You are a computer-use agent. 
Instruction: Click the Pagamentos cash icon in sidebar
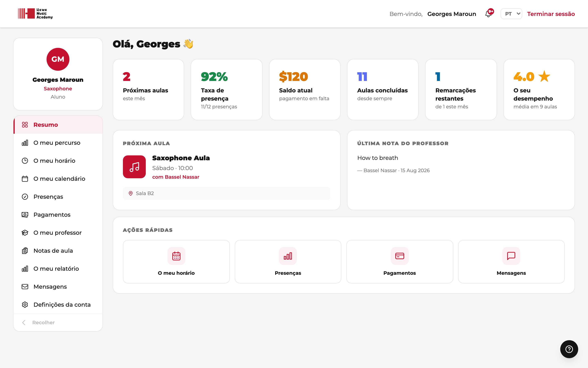(25, 215)
